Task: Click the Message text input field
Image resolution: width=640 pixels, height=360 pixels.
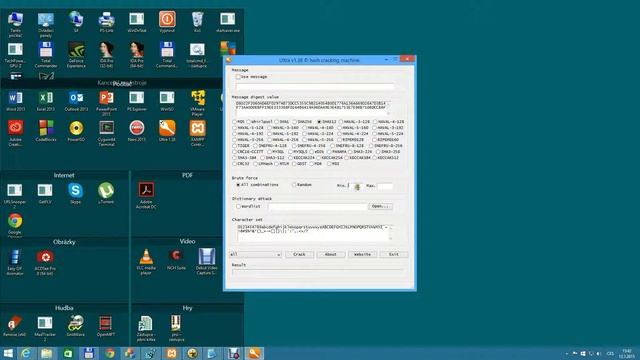Action: pos(315,87)
